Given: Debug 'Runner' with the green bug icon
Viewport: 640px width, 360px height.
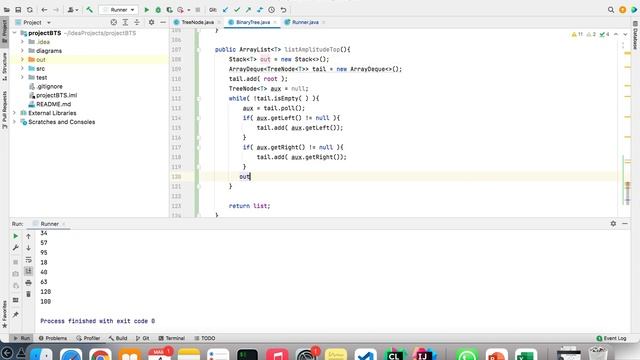Looking at the screenshot, I should point(158,10).
